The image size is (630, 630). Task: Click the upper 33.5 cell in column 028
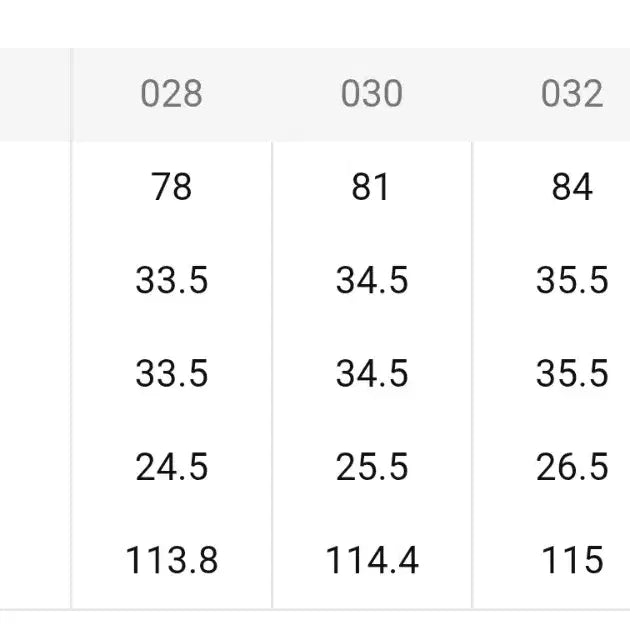[171, 280]
